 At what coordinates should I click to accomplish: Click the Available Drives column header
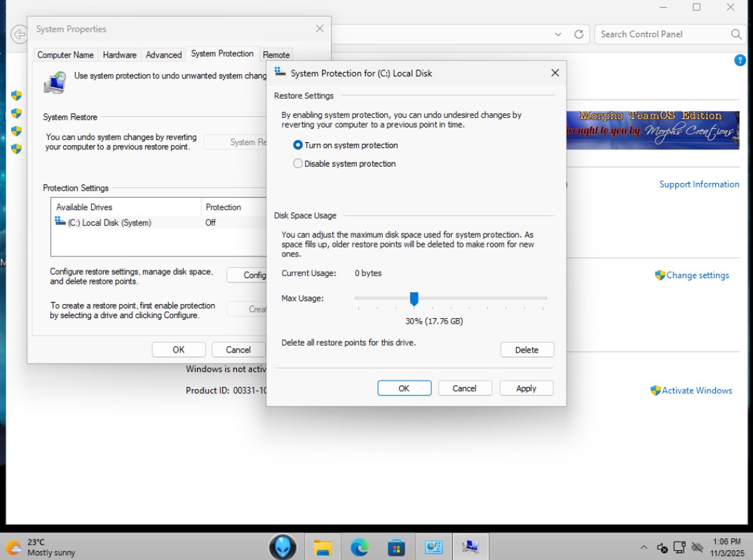(125, 207)
